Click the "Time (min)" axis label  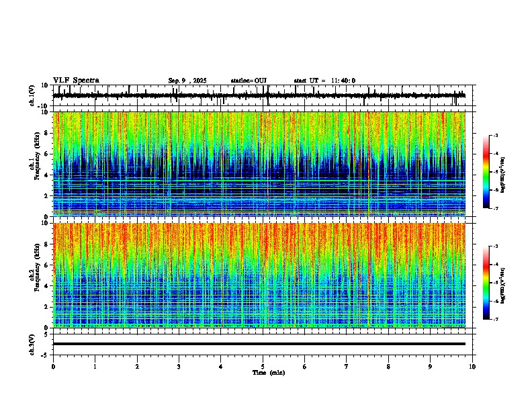pyautogui.click(x=269, y=373)
